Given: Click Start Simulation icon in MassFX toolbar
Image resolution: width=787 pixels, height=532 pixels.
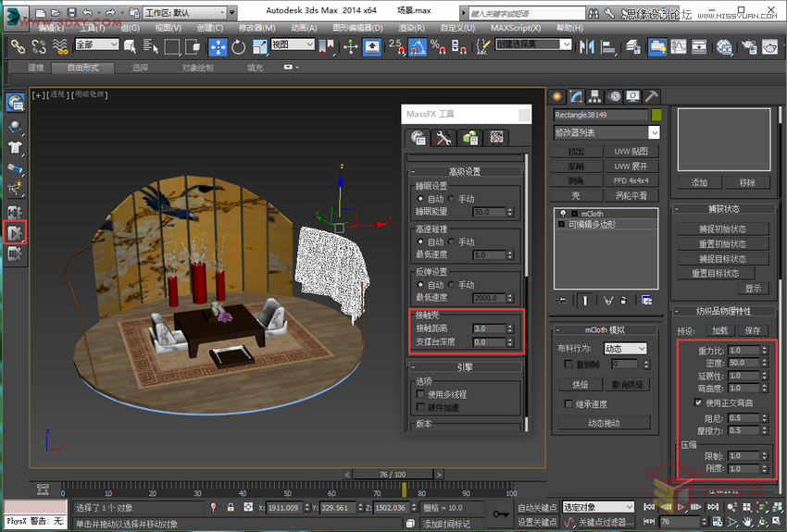Looking at the screenshot, I should pyautogui.click(x=15, y=232).
